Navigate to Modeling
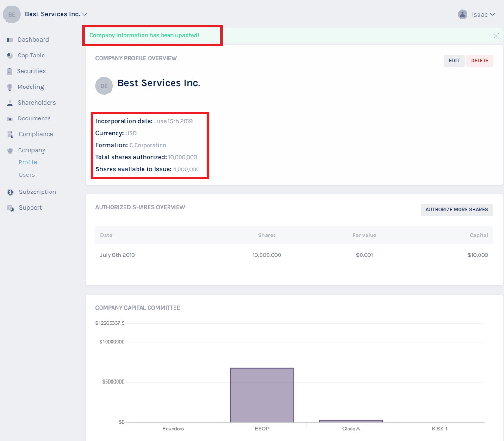The image size is (504, 441). click(x=31, y=87)
